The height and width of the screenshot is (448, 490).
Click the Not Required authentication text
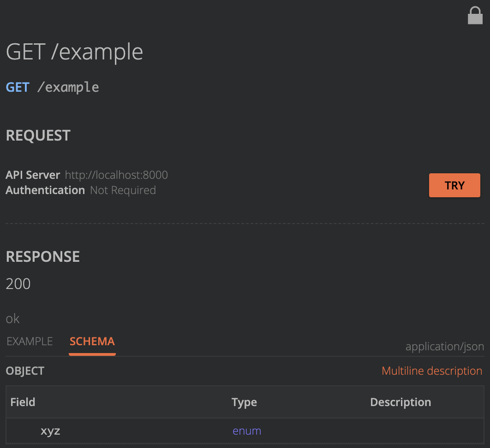[x=123, y=190]
